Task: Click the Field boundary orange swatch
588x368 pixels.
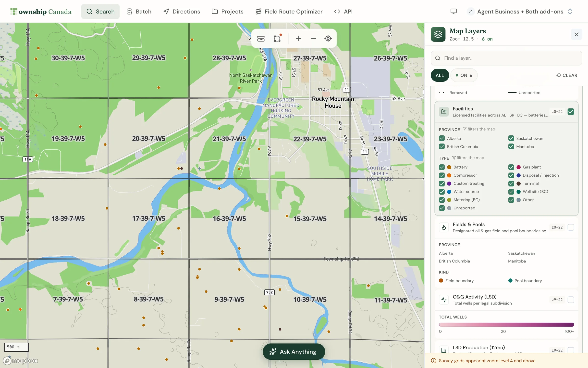Action: click(x=441, y=281)
